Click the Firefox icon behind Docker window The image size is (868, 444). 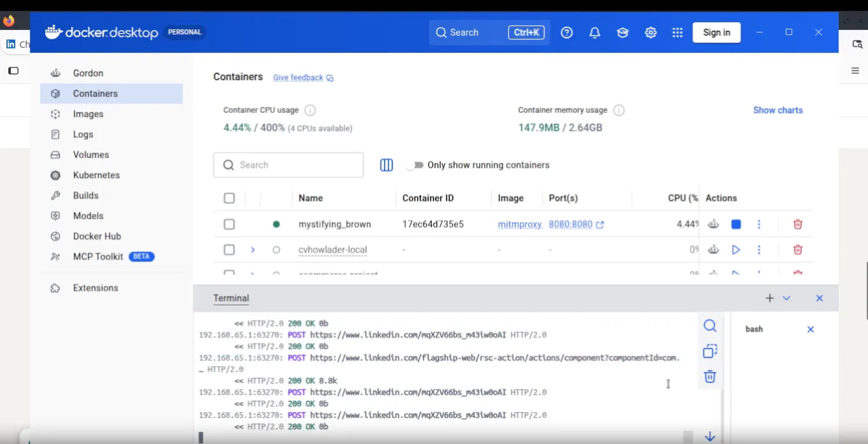coord(9,20)
